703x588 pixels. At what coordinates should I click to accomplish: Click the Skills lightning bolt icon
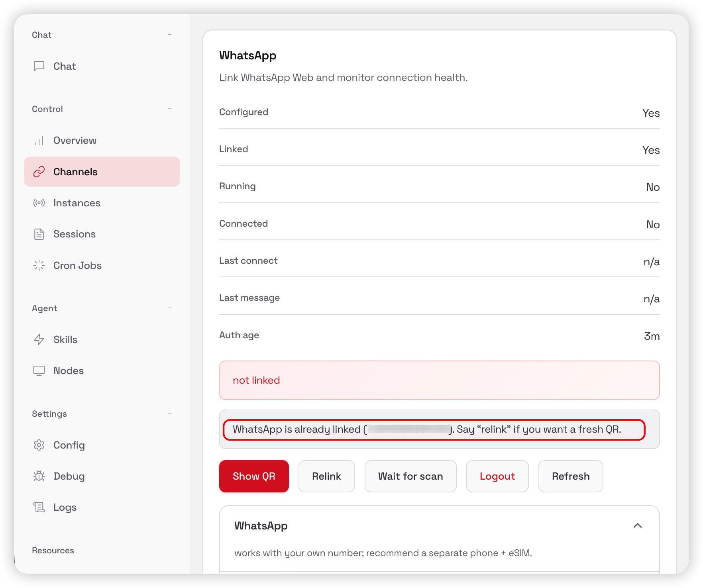[39, 339]
